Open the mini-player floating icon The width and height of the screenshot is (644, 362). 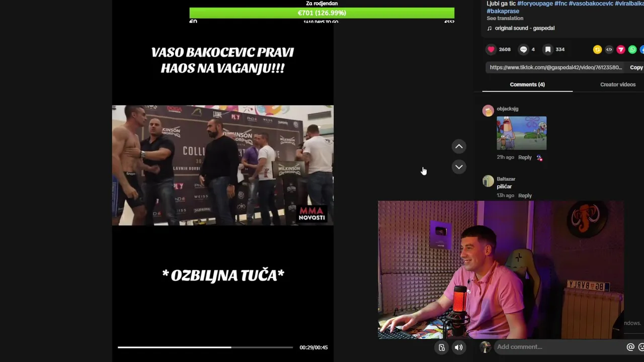coord(441,347)
